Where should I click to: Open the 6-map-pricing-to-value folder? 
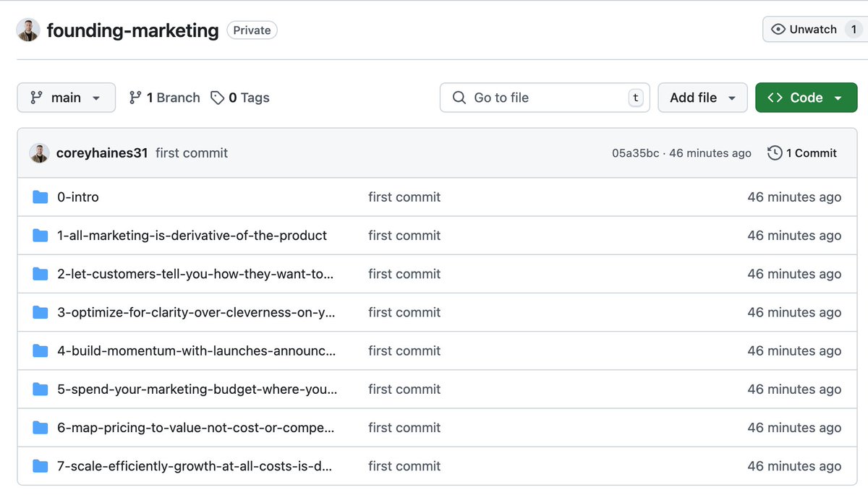(x=196, y=428)
